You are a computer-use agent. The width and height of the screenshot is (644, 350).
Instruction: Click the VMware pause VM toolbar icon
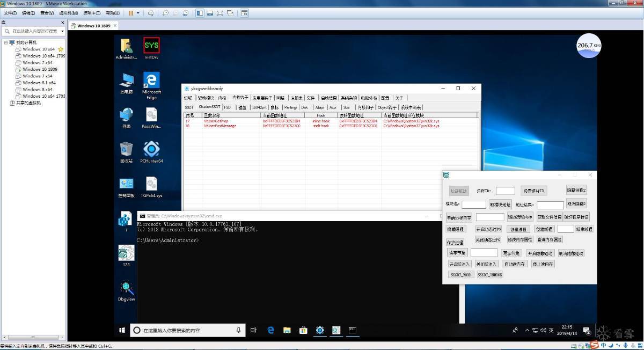tap(131, 13)
